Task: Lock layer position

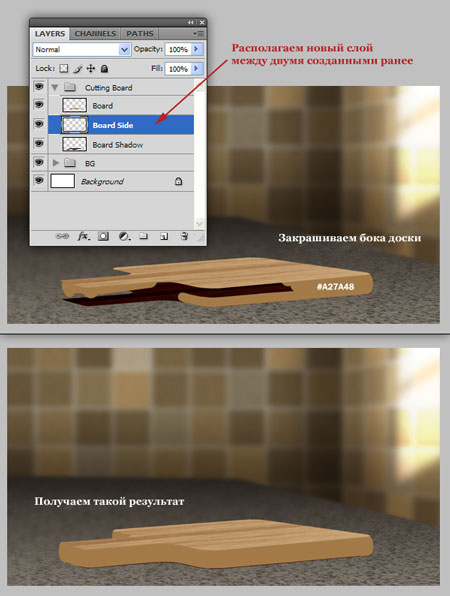Action: coord(91,68)
